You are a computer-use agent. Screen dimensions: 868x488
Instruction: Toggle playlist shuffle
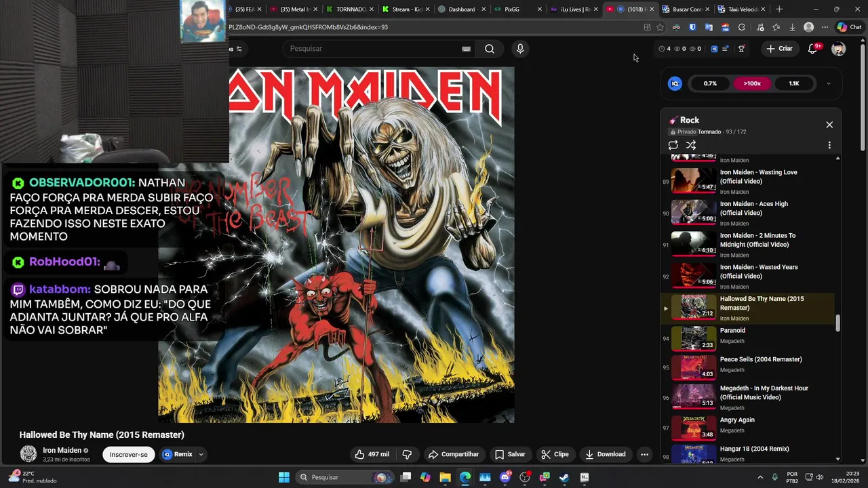[x=691, y=145]
